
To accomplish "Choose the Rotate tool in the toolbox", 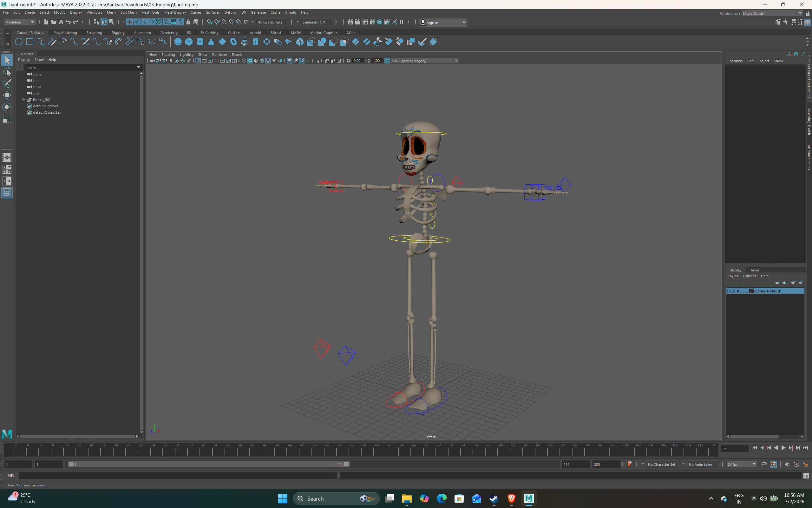I will pyautogui.click(x=7, y=107).
